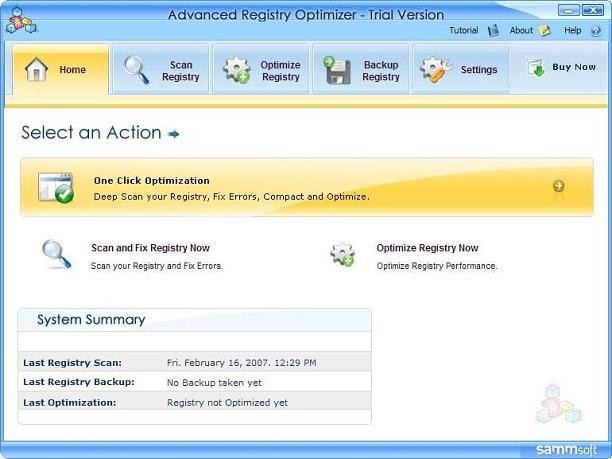The width and height of the screenshot is (612, 459).
Task: Open the Scan Registry tab
Action: pyautogui.click(x=161, y=69)
